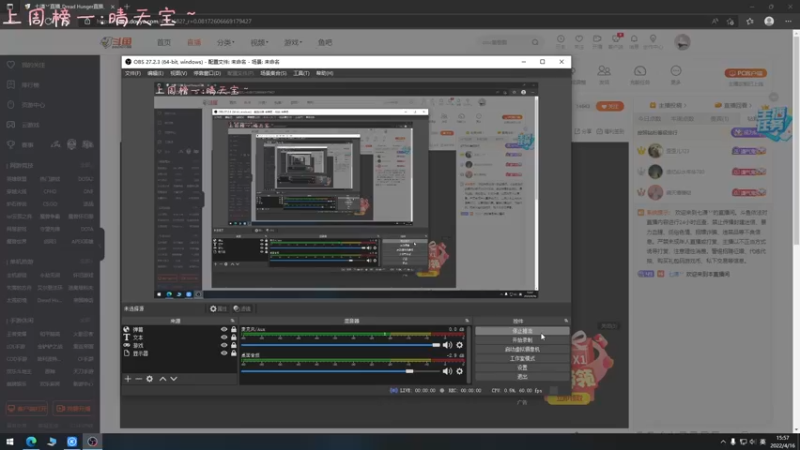Expand 主播投稿 with its arrow

pyautogui.click(x=685, y=106)
